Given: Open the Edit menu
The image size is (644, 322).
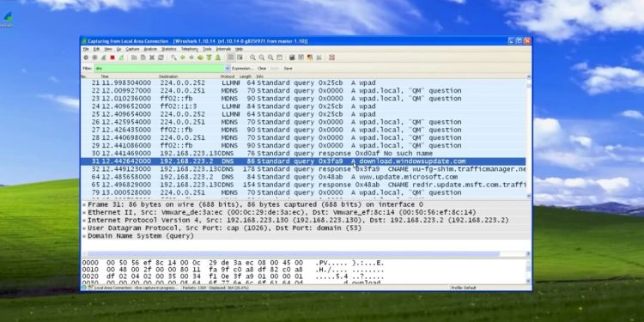Looking at the screenshot, I should (96, 49).
